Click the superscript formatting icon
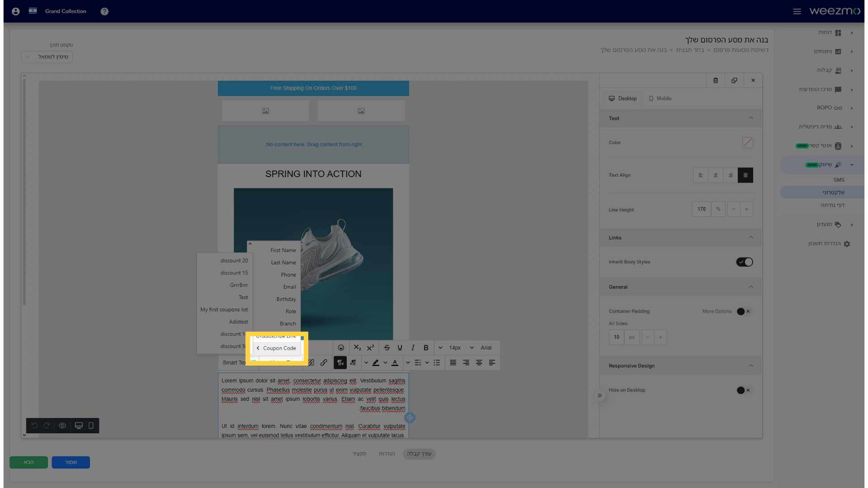The height and width of the screenshot is (488, 868). 370,347
